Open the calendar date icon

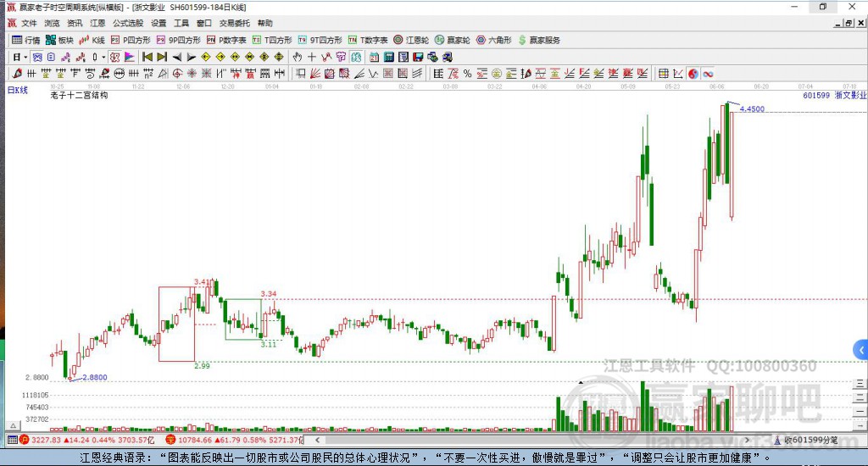coord(374,57)
